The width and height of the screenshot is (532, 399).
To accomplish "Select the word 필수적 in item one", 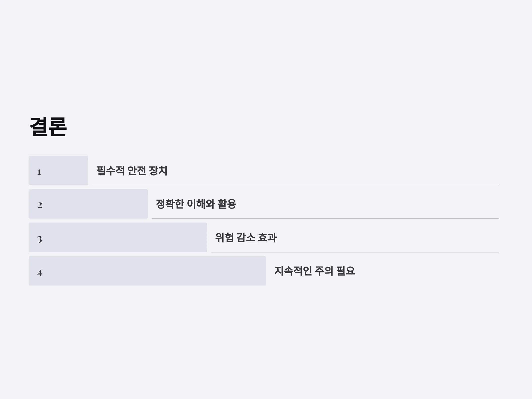I will [x=111, y=171].
